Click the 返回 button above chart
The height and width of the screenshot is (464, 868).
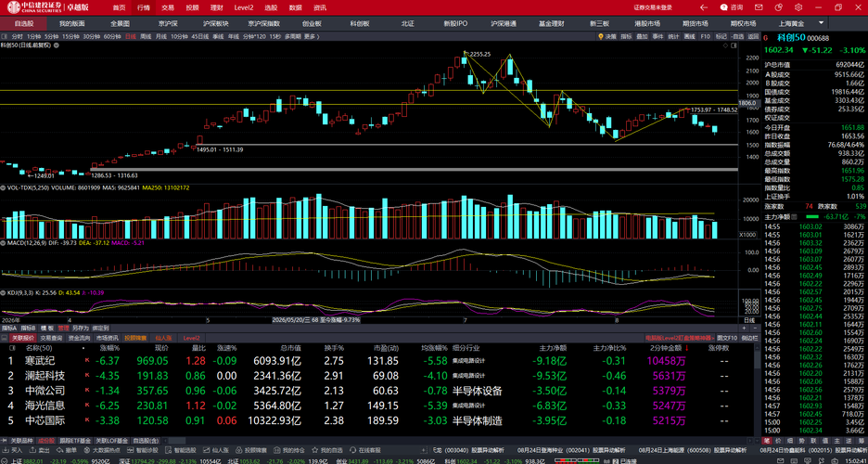pyautogui.click(x=753, y=36)
